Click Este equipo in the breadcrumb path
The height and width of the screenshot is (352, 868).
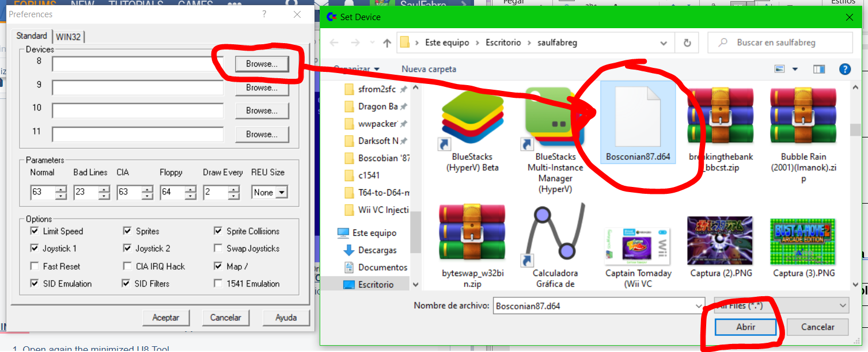(x=447, y=43)
